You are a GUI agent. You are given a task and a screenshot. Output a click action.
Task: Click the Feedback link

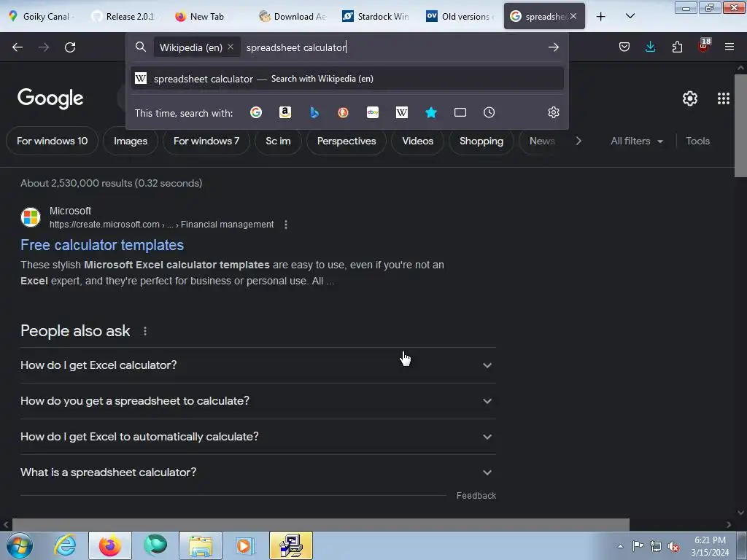tap(476, 496)
